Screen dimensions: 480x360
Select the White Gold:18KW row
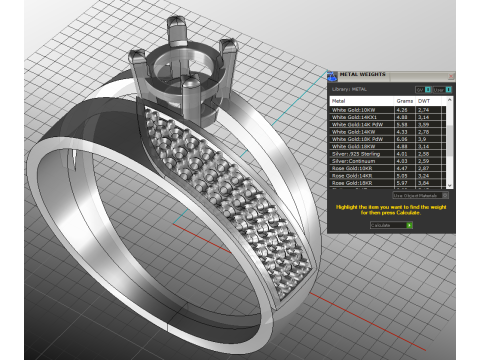point(388,146)
